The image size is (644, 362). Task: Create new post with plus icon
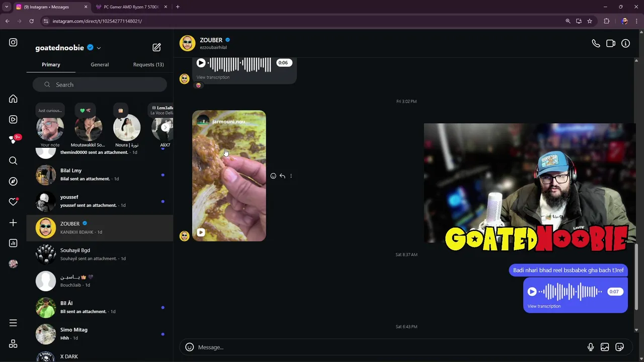point(13,223)
